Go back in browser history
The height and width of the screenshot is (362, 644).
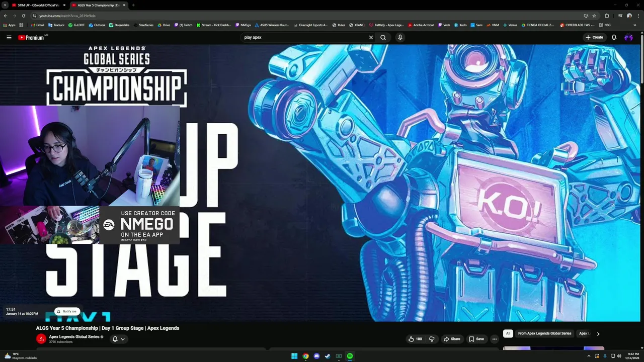(x=6, y=16)
